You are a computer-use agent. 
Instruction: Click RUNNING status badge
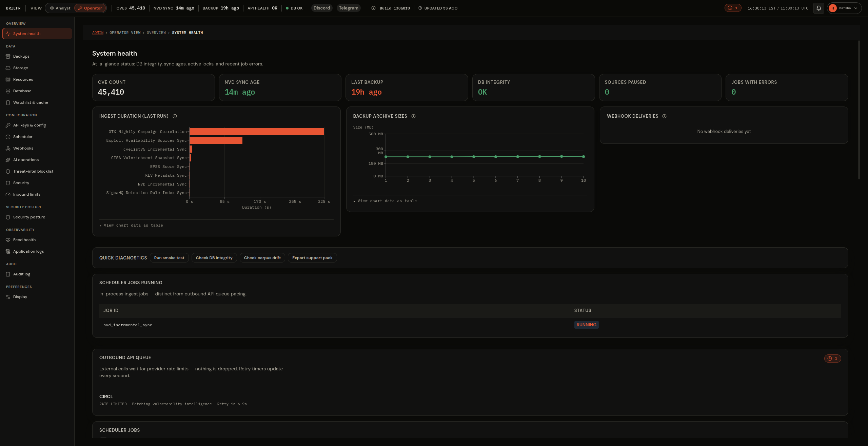tap(586, 325)
